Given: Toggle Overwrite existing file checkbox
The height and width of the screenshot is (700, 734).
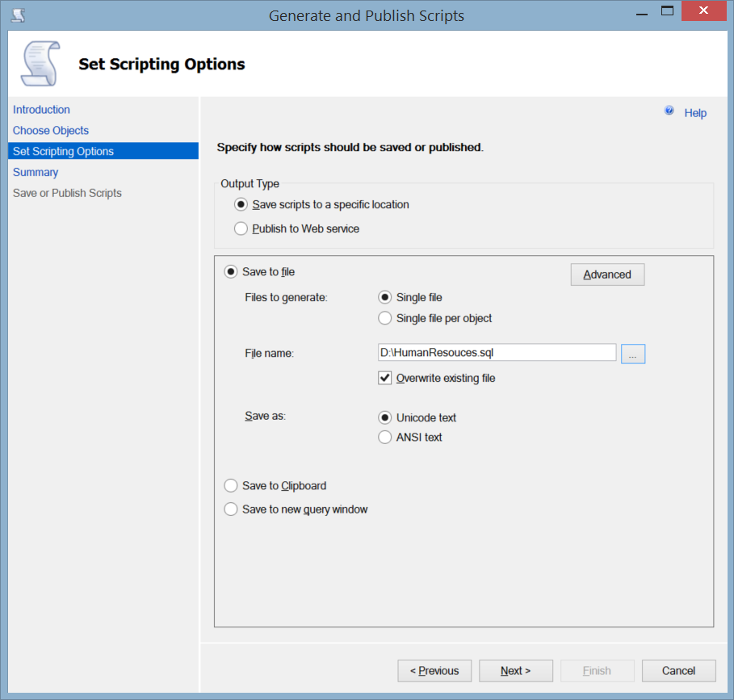Looking at the screenshot, I should click(x=386, y=378).
